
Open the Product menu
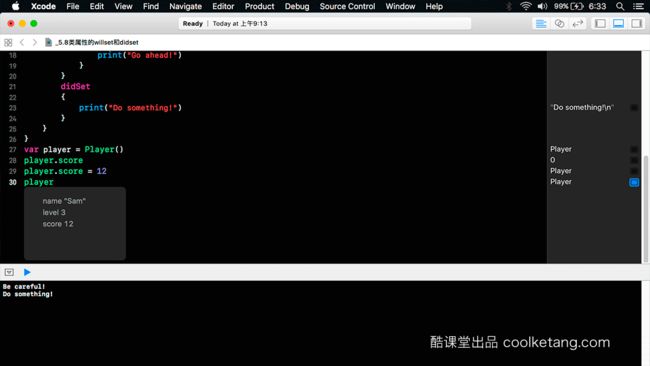pos(259,6)
